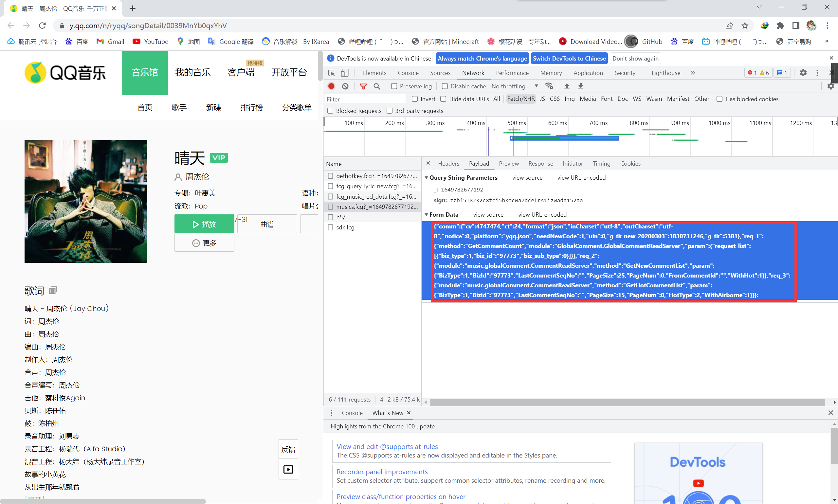Click the network Filter text field

(365, 99)
